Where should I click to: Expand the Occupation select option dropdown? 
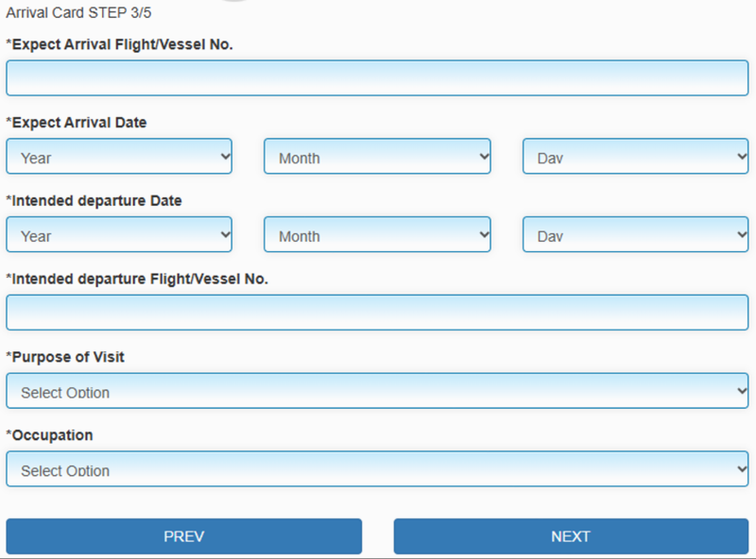[x=377, y=468]
